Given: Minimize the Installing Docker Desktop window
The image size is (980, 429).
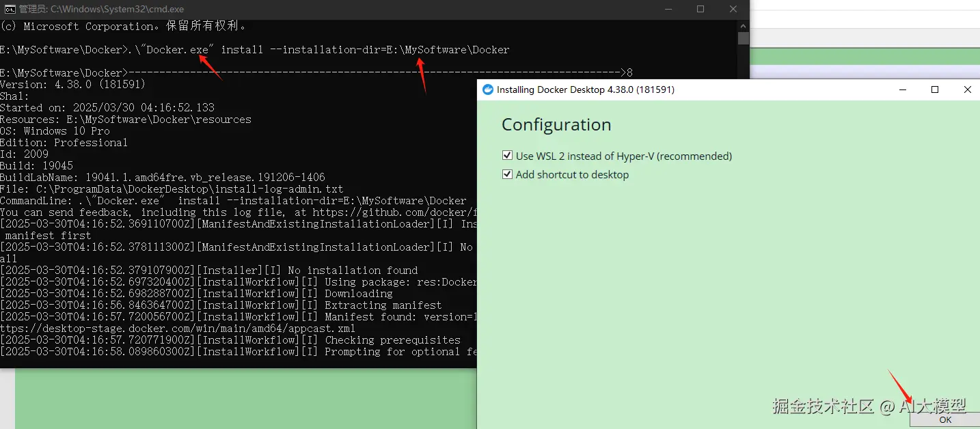Looking at the screenshot, I should pos(903,89).
